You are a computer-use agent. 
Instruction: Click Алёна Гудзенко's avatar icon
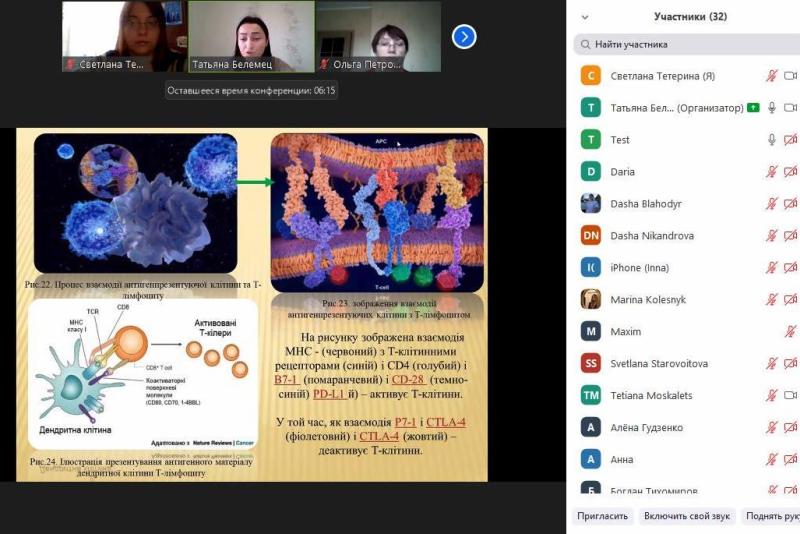click(x=591, y=427)
